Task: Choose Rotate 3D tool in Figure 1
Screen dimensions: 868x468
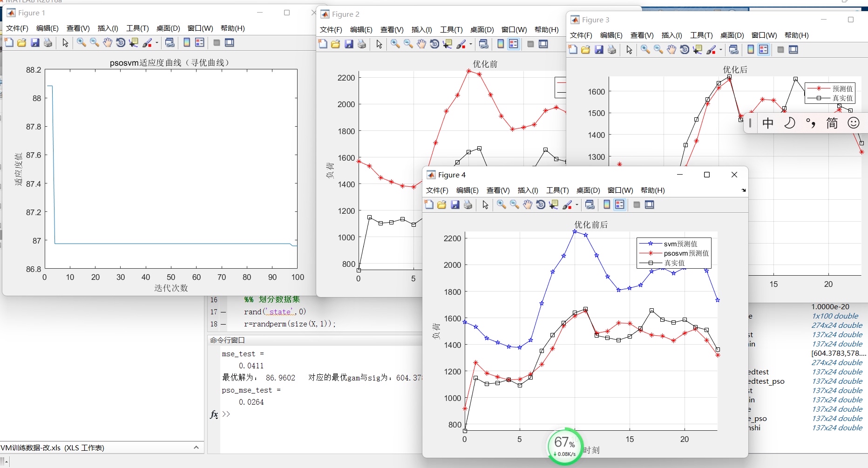Action: tap(121, 43)
